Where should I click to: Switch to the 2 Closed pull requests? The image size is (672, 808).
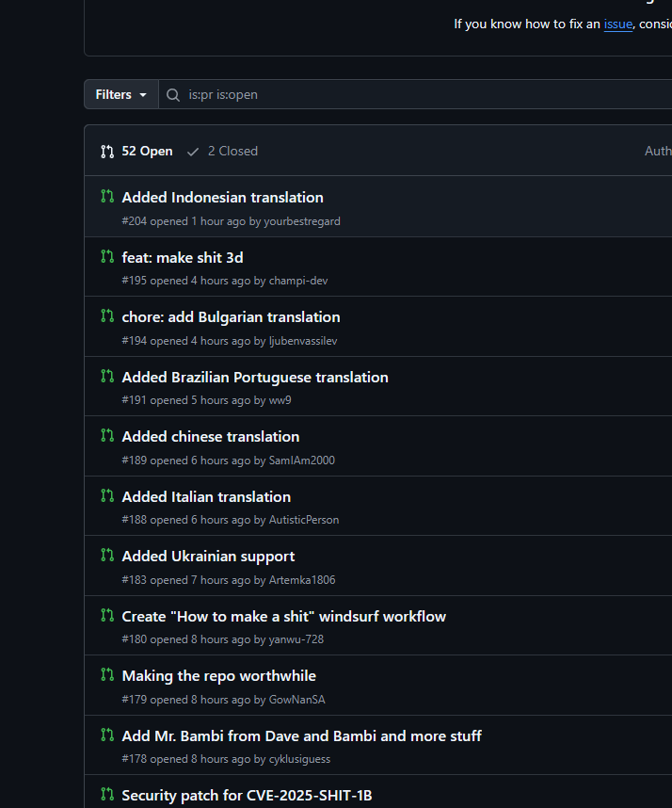223,151
